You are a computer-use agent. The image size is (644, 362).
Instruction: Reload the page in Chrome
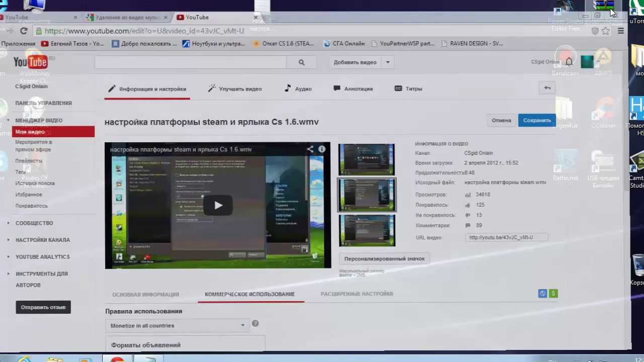tap(24, 31)
